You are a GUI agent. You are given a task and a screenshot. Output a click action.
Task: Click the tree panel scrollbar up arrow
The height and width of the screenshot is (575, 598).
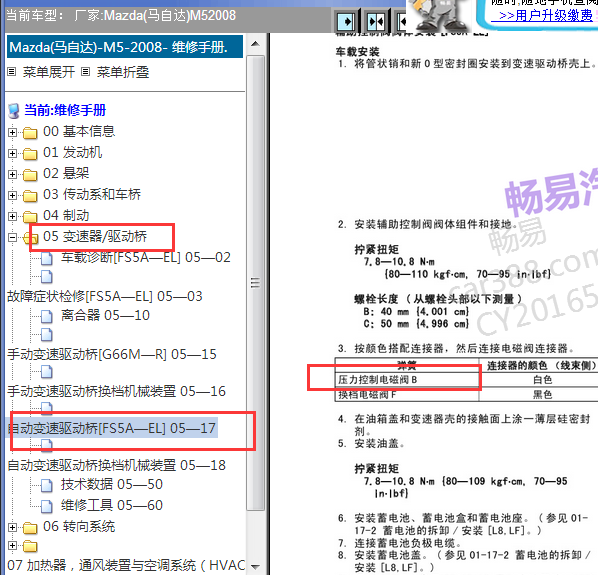click(x=256, y=44)
